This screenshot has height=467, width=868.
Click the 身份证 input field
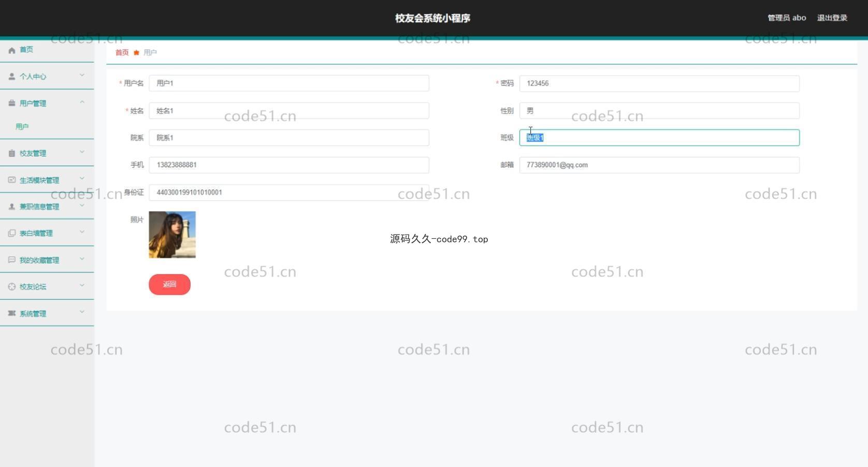point(289,193)
